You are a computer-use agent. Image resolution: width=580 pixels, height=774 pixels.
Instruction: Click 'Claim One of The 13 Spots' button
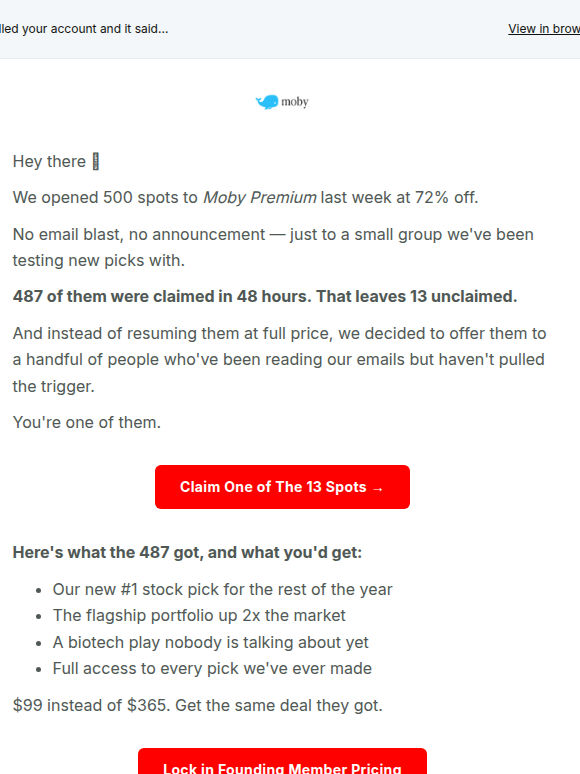(282, 487)
